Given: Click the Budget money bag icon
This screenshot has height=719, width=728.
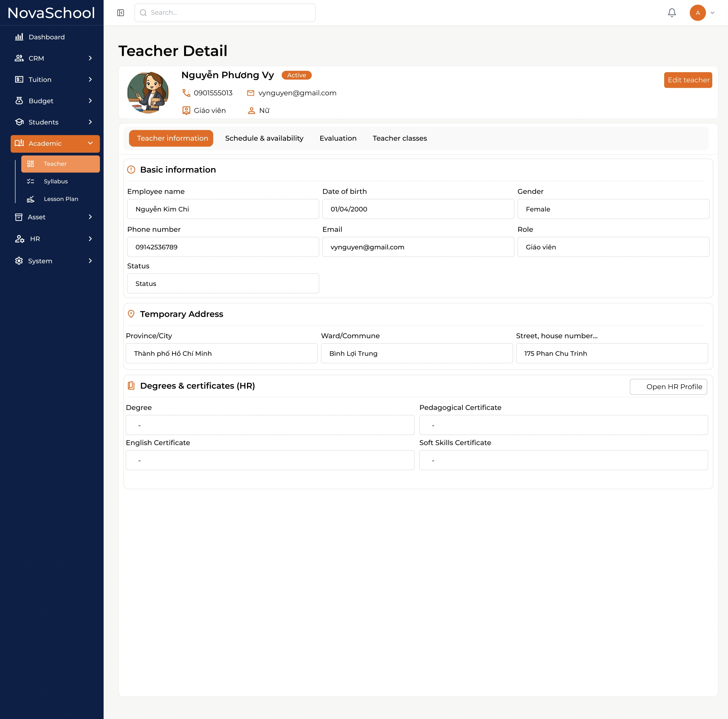Looking at the screenshot, I should [x=19, y=101].
